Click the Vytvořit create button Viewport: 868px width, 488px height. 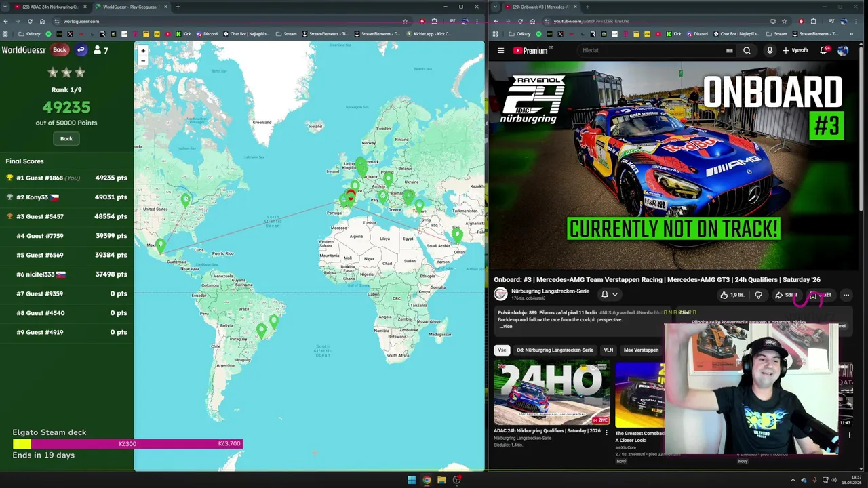795,50
